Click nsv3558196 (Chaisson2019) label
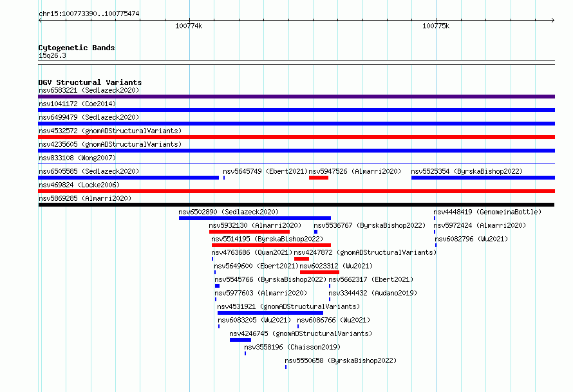Viewport: 573px width, 392px height. pyautogui.click(x=292, y=347)
